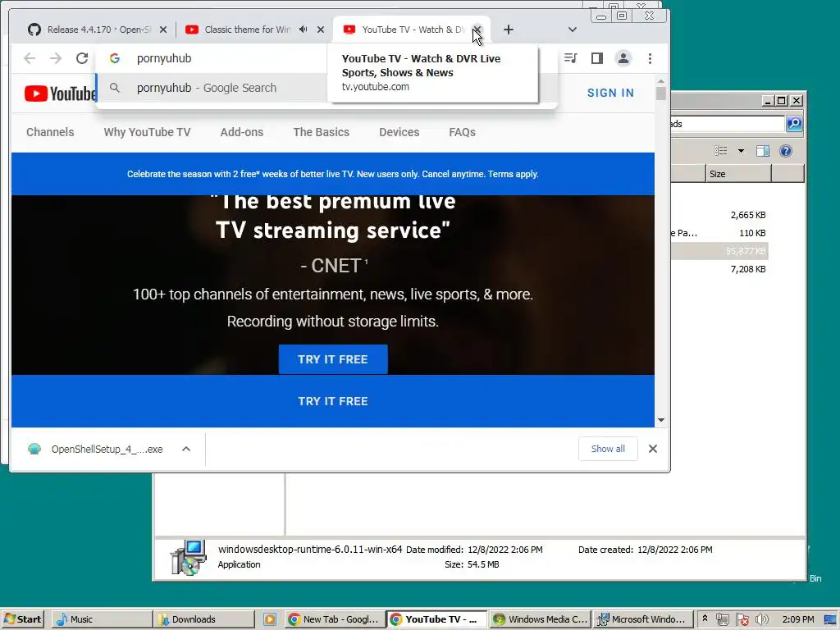The width and height of the screenshot is (840, 630).
Task: Change view icon in Explorer window
Action: click(x=721, y=151)
